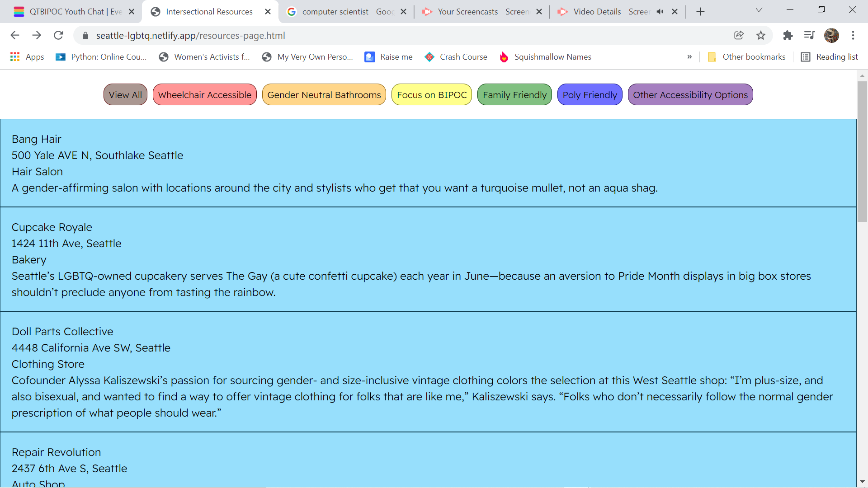868x488 pixels.
Task: Select the Poly Friendly filter
Action: click(x=590, y=95)
